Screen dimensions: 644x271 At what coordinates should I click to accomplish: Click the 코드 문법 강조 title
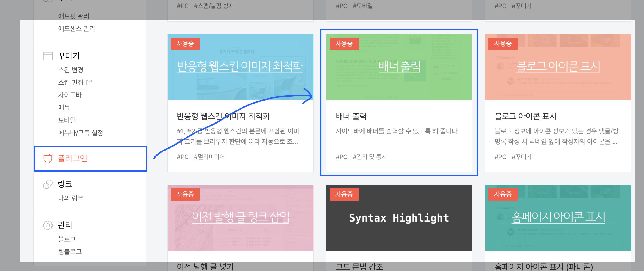(x=359, y=267)
